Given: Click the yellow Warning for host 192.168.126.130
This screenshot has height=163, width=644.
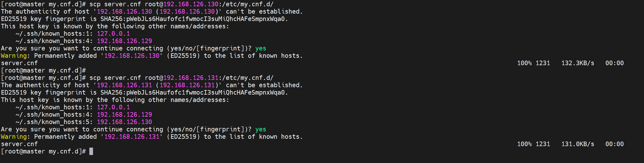Looking at the screenshot, I should coord(14,56).
